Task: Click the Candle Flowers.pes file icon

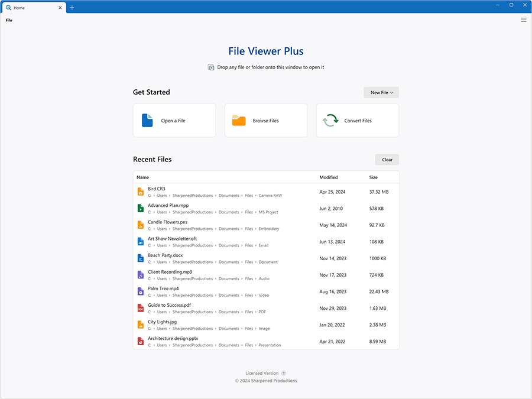Action: click(x=141, y=225)
